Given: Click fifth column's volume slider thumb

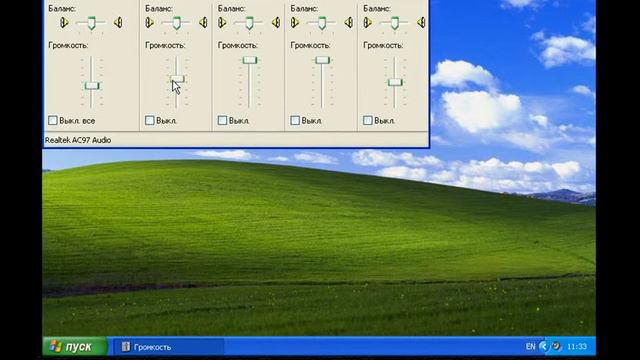Looking at the screenshot, I should pyautogui.click(x=395, y=82).
